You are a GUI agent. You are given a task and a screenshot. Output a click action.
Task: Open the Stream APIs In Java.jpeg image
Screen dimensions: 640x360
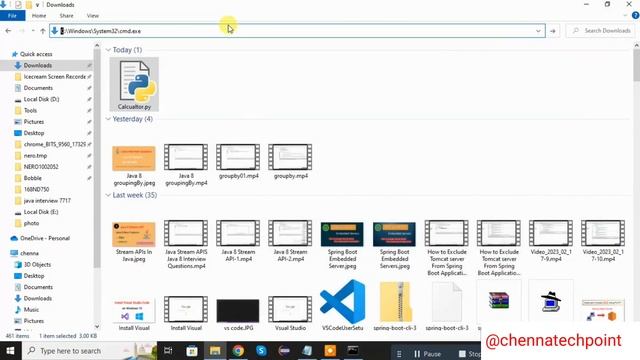[x=134, y=234]
